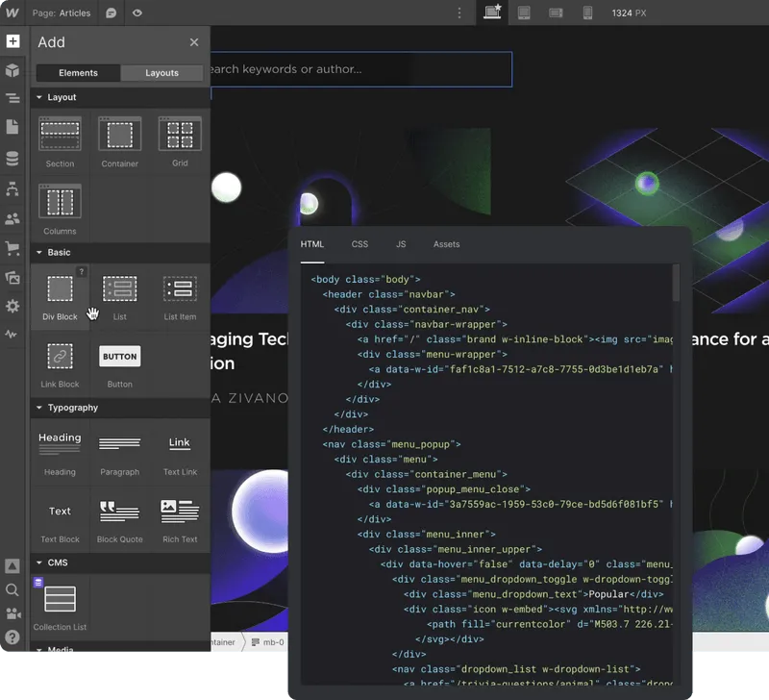
Task: Open the Navigator panel icon
Action: point(12,98)
